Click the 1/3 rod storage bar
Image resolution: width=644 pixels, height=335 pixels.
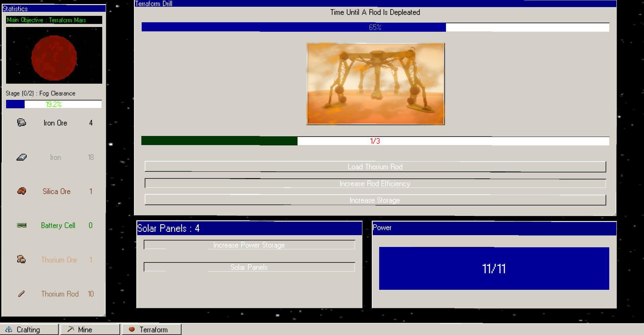[x=375, y=141]
